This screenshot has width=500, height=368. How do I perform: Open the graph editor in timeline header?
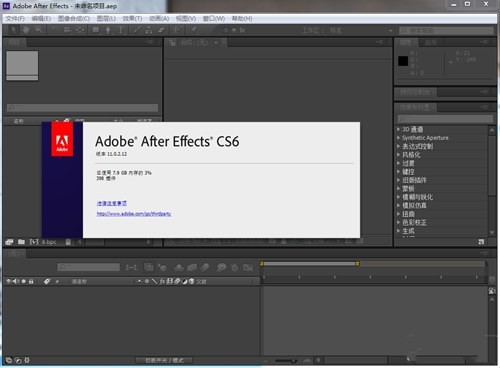248,267
